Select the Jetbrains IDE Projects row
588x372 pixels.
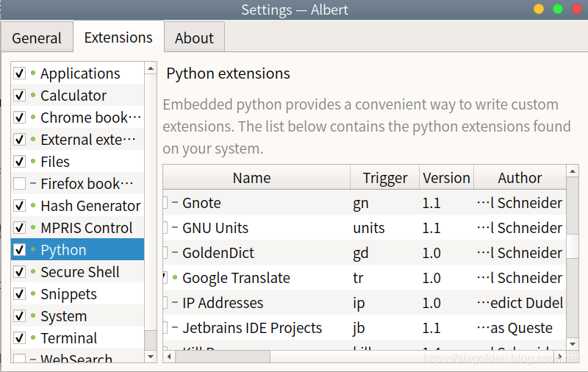pyautogui.click(x=252, y=328)
